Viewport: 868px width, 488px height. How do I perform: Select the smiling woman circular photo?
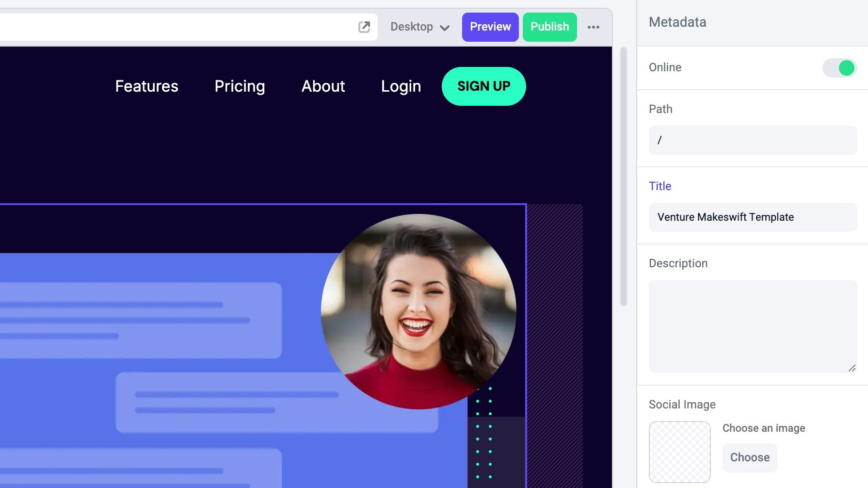coord(418,311)
